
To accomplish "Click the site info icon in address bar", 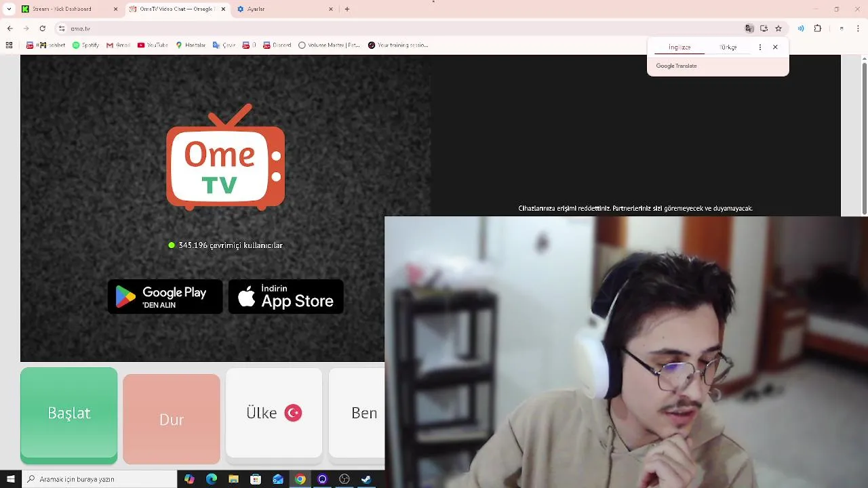I will (62, 28).
